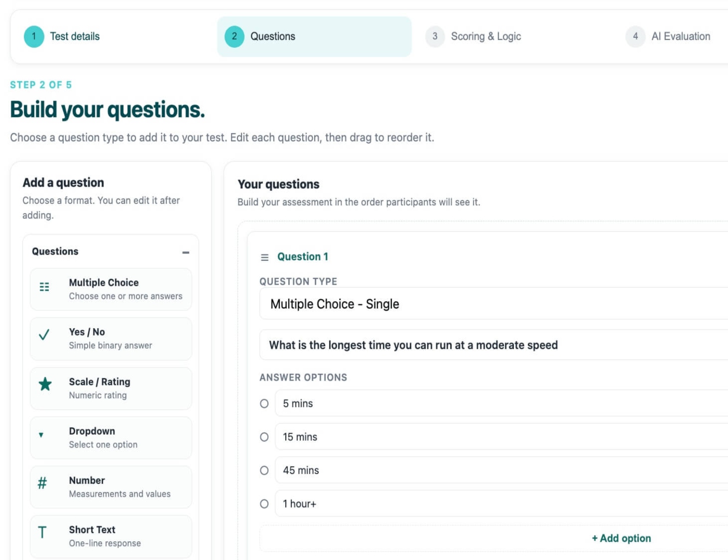This screenshot has height=560, width=728.
Task: Open the Question Type dropdown
Action: point(494,304)
